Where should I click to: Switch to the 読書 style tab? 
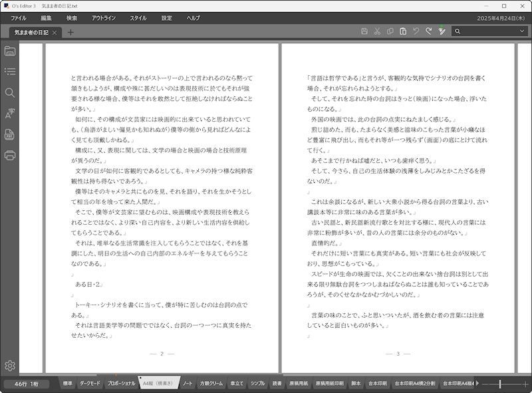277,383
